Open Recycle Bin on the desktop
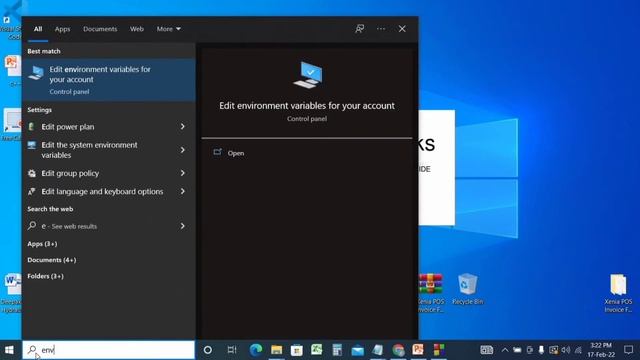The image size is (640, 360). [467, 290]
